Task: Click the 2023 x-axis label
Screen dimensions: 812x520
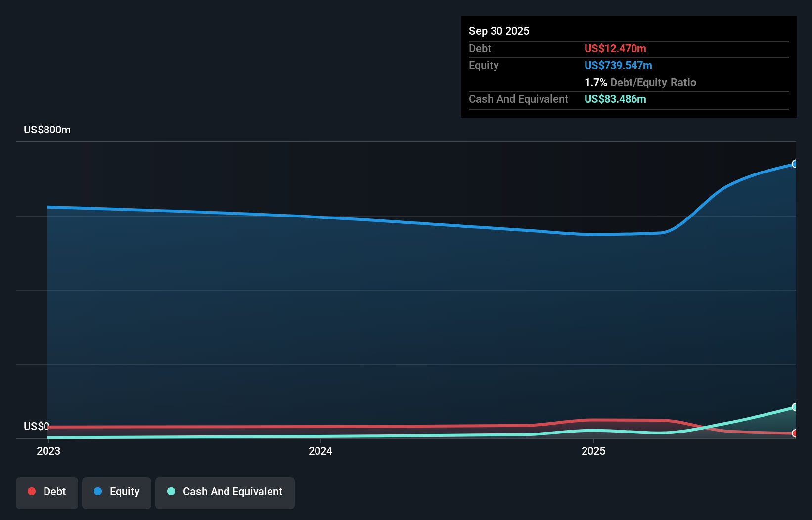Action: pyautogui.click(x=48, y=451)
